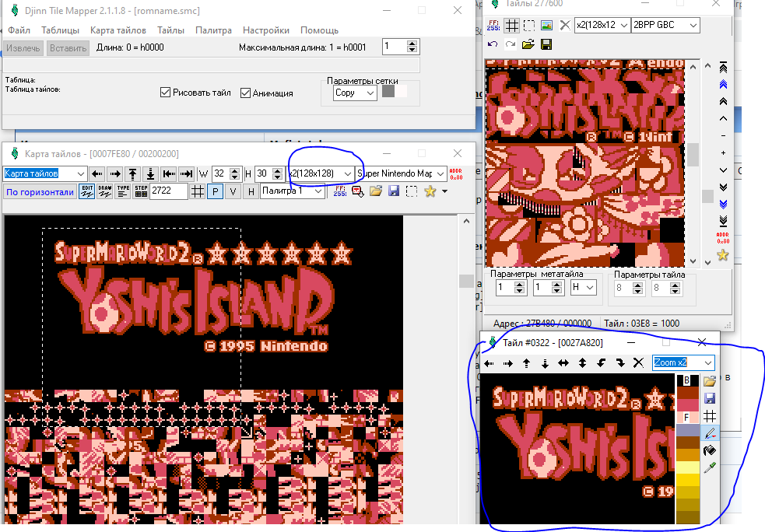Open the Карта тайлов mode dropdown

45,173
